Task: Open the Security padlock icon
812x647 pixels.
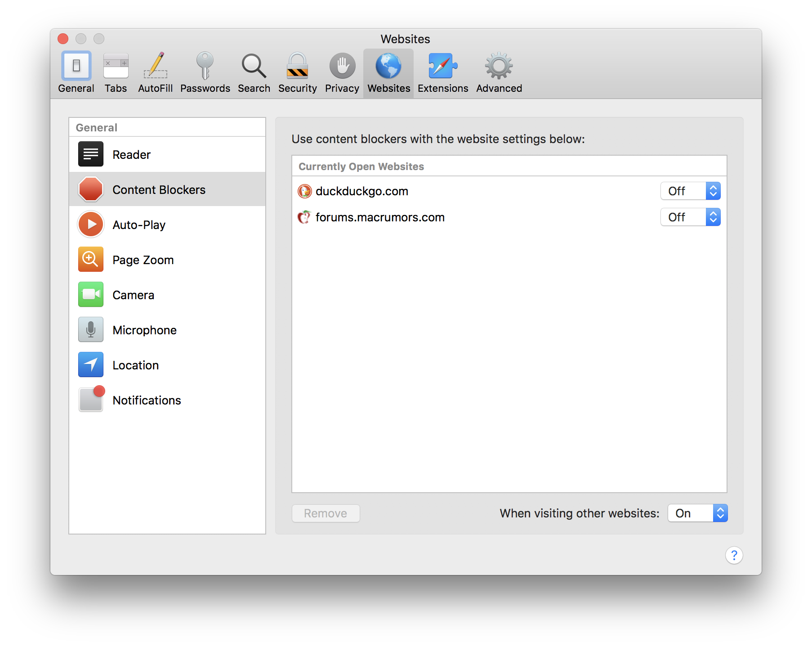Action: (x=297, y=66)
